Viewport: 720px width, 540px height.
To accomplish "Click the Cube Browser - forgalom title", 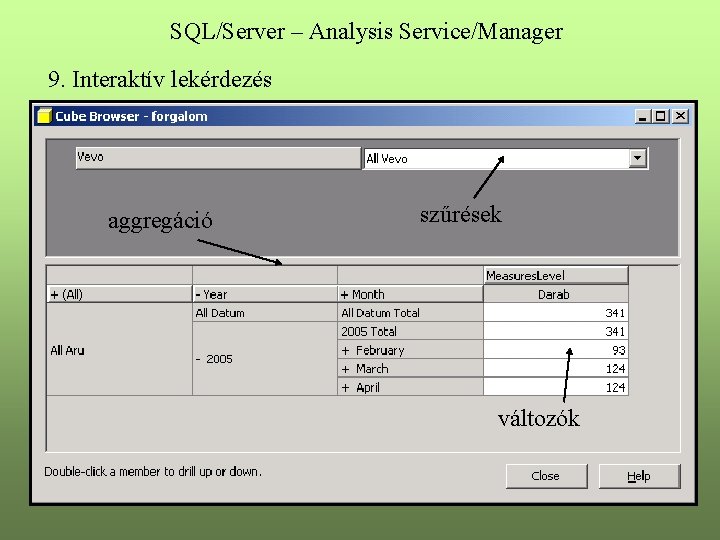I will pos(131,117).
